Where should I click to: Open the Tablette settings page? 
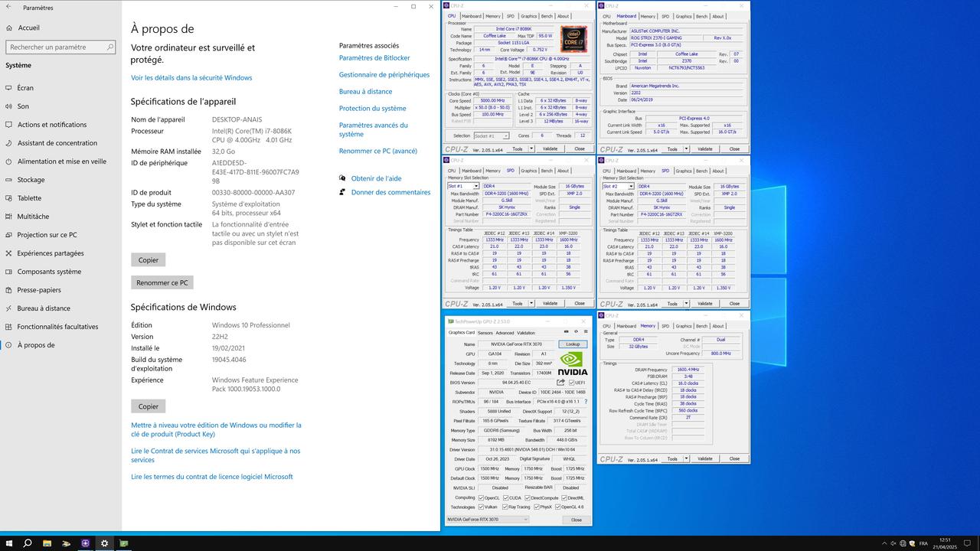(60, 198)
